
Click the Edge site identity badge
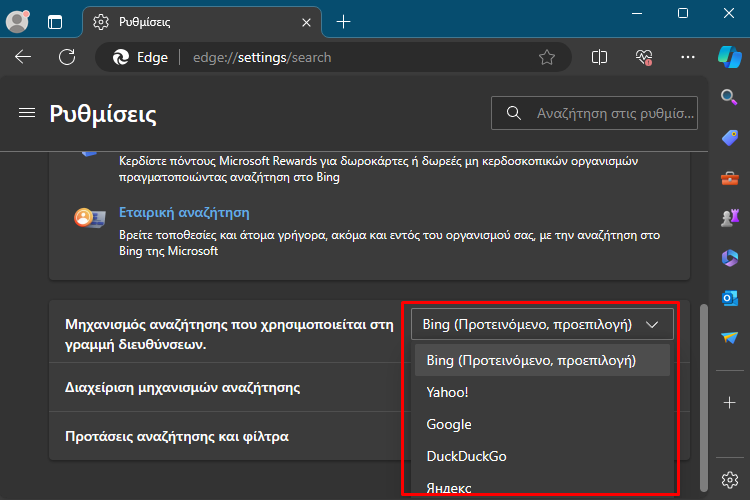(140, 57)
